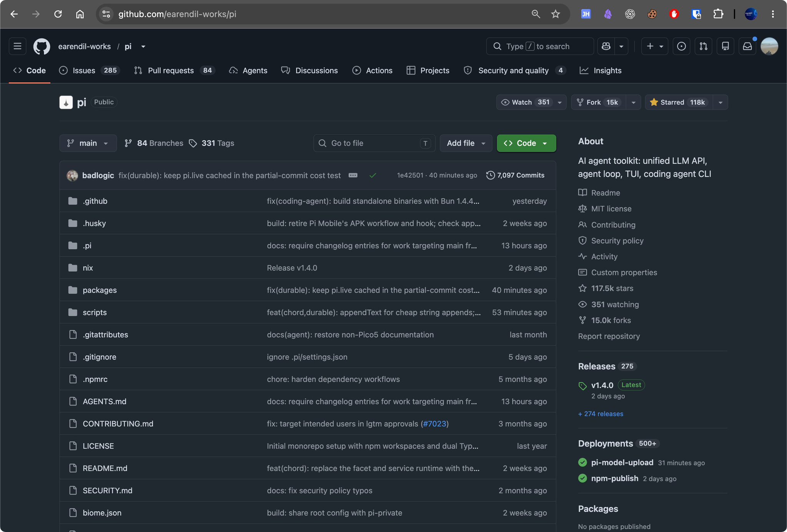The height and width of the screenshot is (532, 787).
Task: Open the green Code clone dropdown
Action: click(x=526, y=143)
